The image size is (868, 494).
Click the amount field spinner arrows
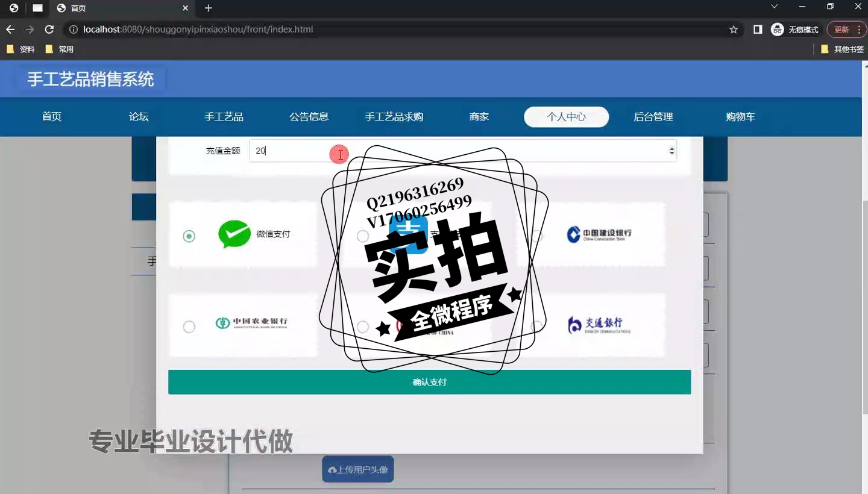click(672, 151)
